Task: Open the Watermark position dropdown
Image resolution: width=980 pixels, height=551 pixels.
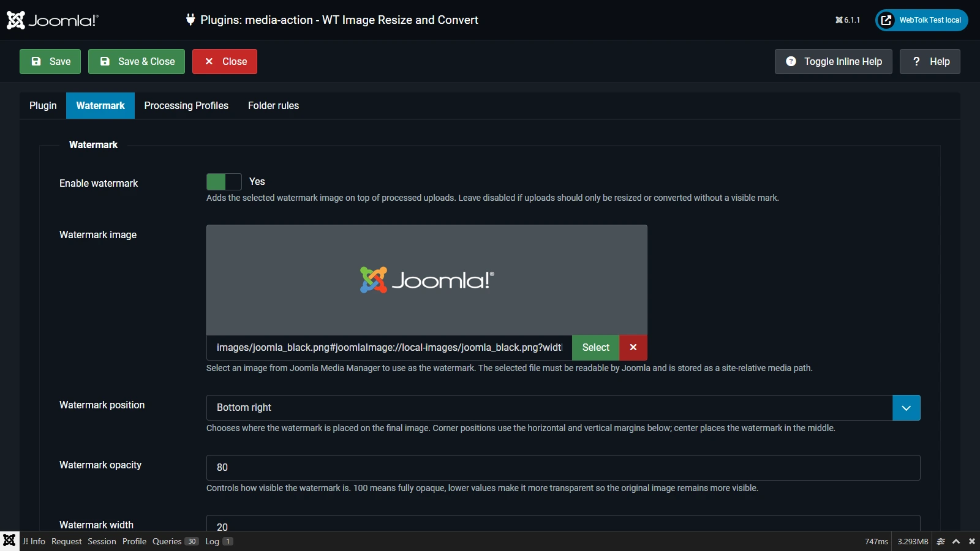Action: pos(563,408)
